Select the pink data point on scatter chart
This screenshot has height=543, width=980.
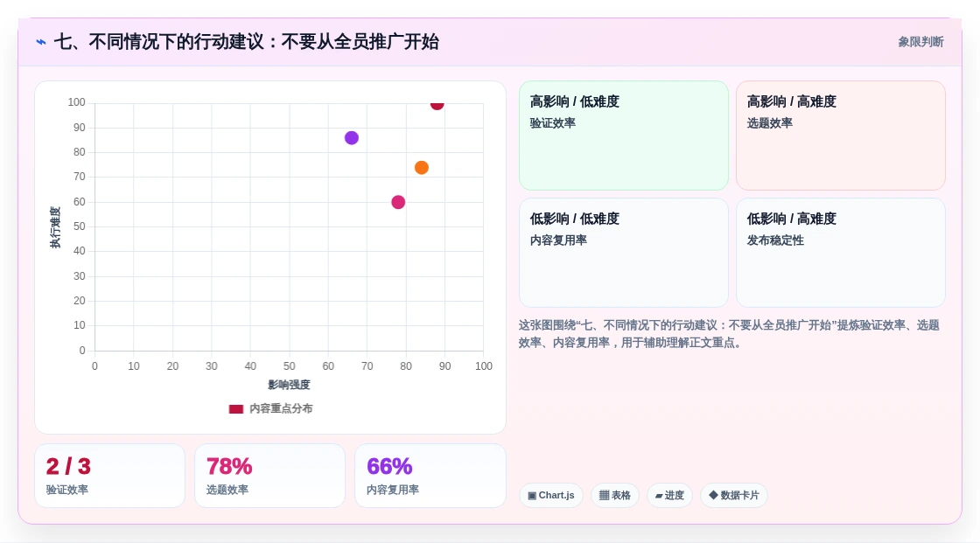point(398,202)
